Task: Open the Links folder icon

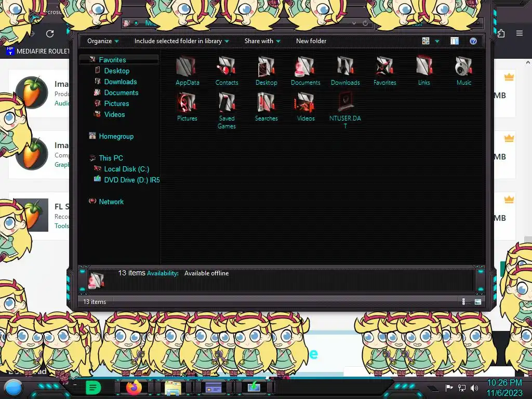Action: [x=424, y=71]
